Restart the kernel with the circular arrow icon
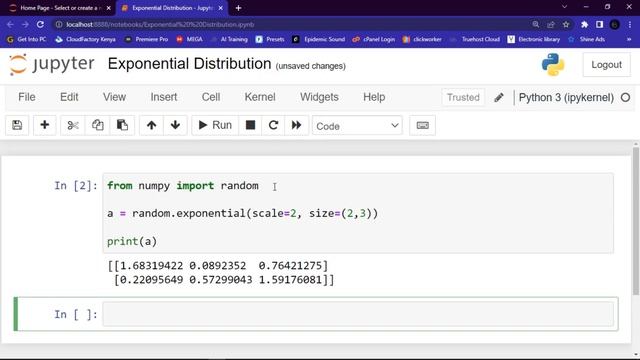Screen dimensions: 640x360 pos(273,125)
